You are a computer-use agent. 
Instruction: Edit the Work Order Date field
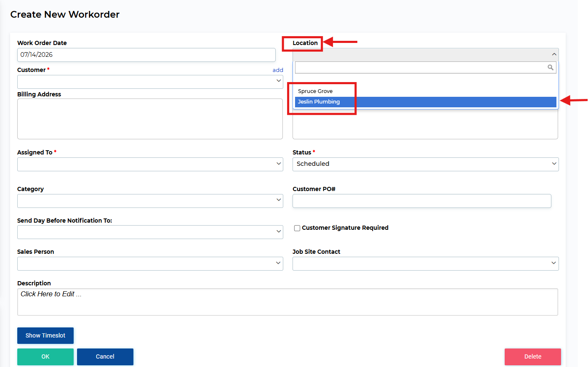pyautogui.click(x=146, y=55)
